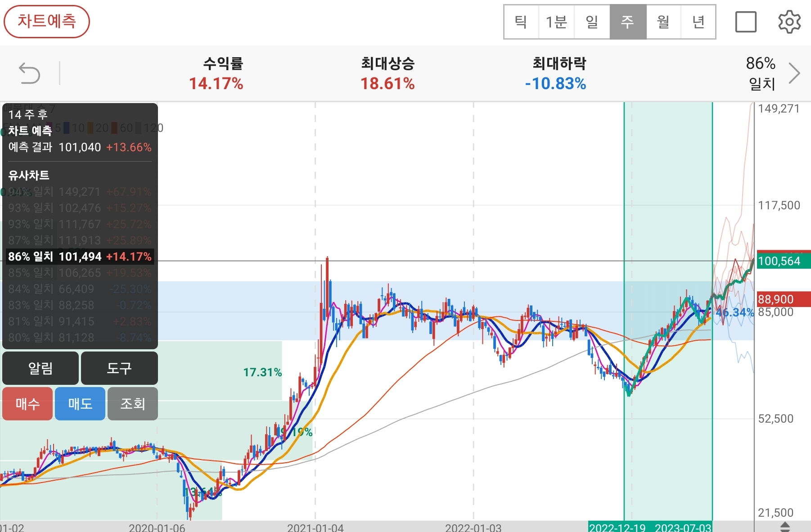Tap the price axis scale arrows icon
Image resolution: width=811 pixels, height=532 pixels.
784,527
